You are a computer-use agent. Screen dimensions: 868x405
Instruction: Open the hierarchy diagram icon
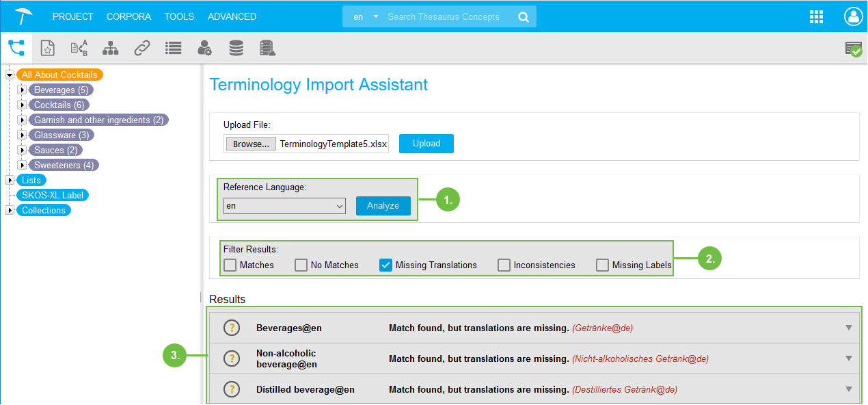(110, 48)
